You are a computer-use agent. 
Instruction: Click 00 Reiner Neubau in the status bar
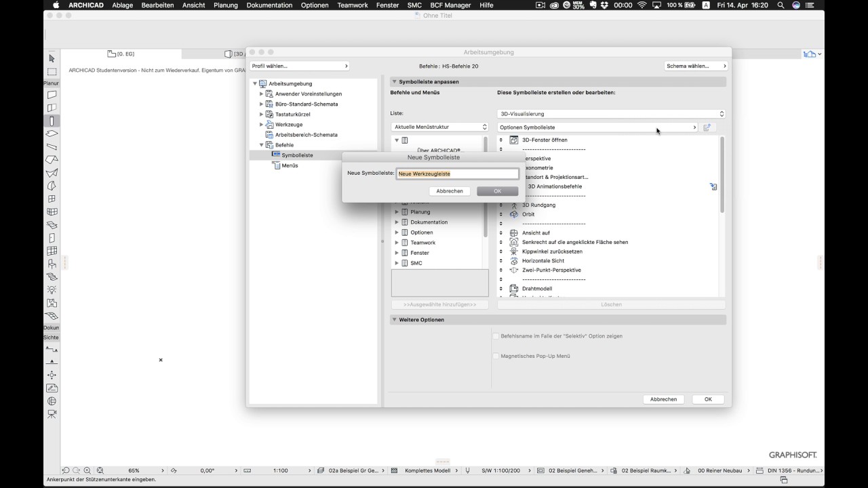[x=719, y=470]
